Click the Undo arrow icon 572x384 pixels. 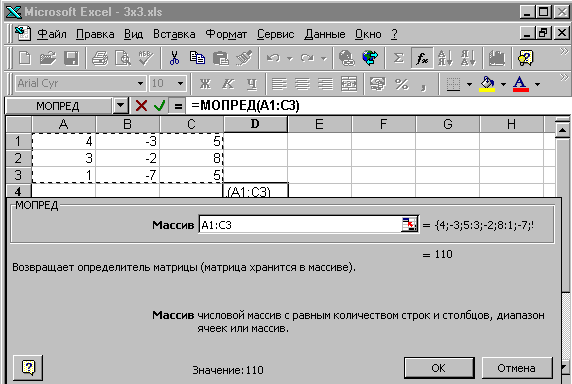point(273,58)
